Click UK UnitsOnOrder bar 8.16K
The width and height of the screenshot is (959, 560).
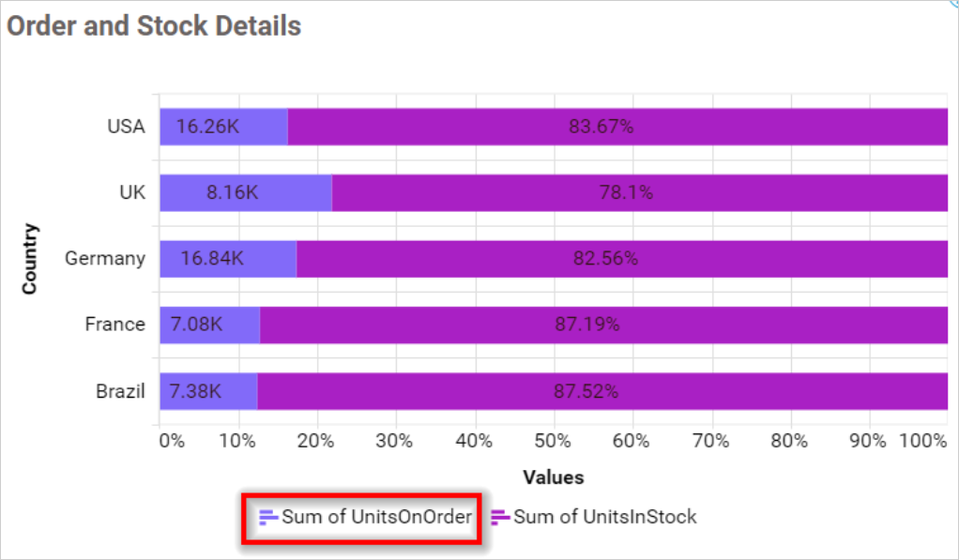point(245,192)
